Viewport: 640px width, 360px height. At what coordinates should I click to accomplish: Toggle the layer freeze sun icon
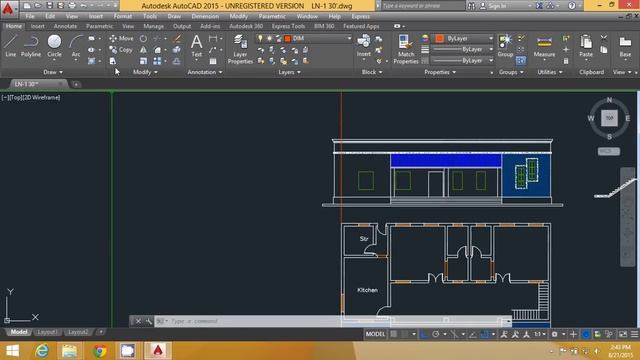[269, 38]
